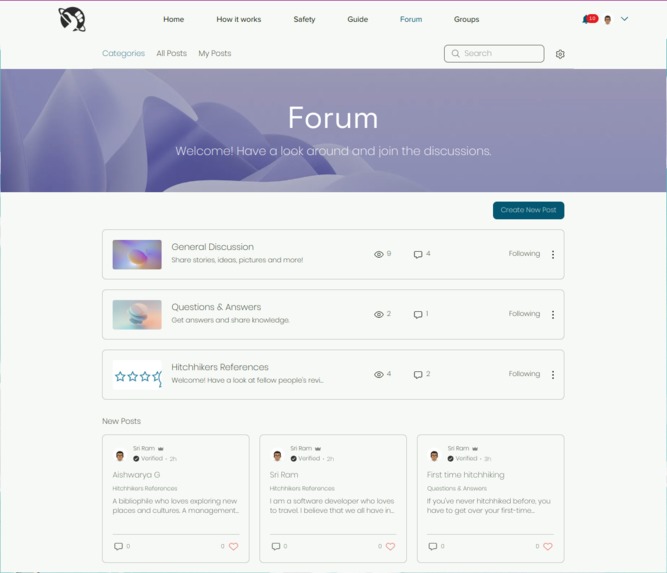
Task: Click the site logo icon
Action: (72, 20)
